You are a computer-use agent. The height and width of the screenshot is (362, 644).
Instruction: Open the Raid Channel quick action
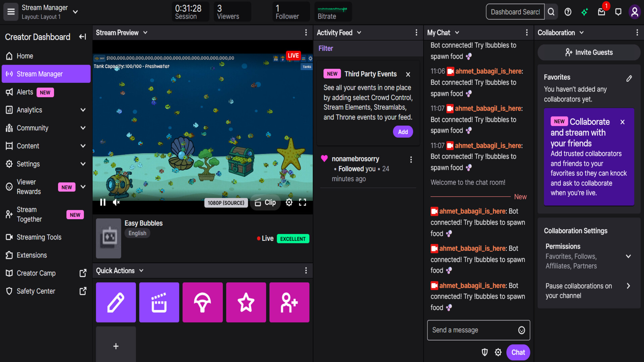tap(202, 302)
